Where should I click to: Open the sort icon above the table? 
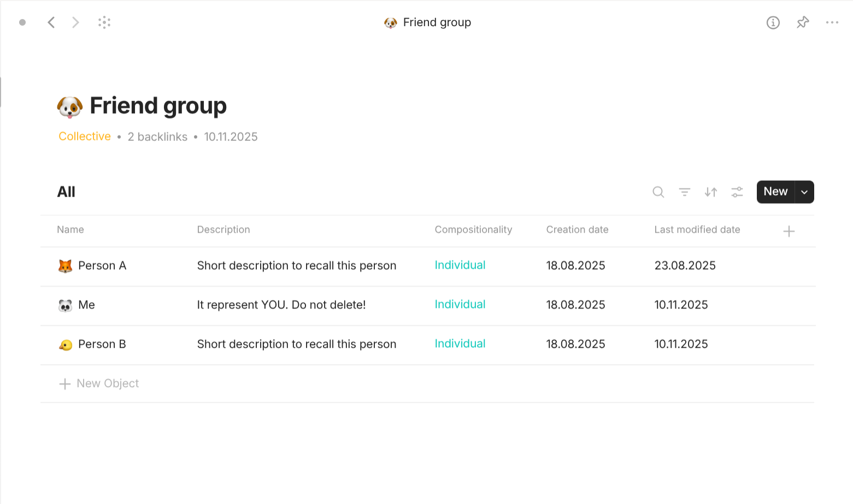pyautogui.click(x=710, y=192)
